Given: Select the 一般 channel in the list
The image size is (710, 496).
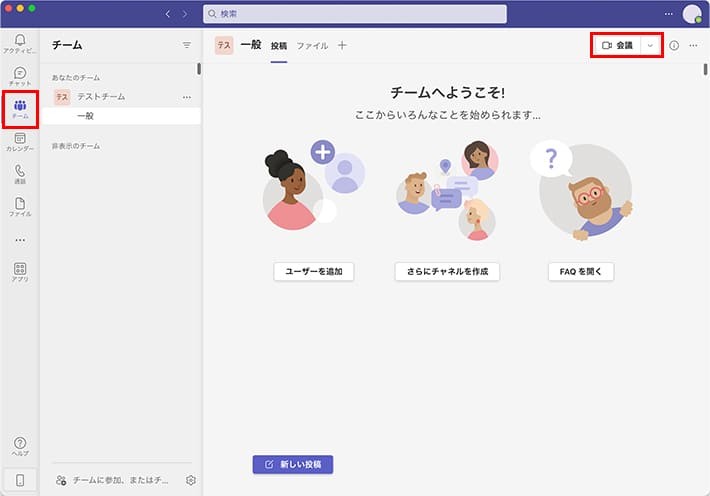Looking at the screenshot, I should click(121, 116).
